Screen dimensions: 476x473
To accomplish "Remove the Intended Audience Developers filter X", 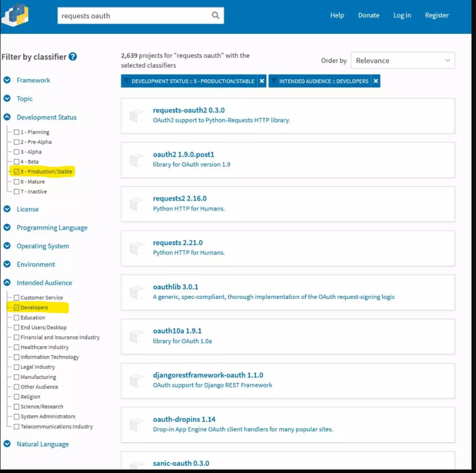I will pyautogui.click(x=376, y=81).
